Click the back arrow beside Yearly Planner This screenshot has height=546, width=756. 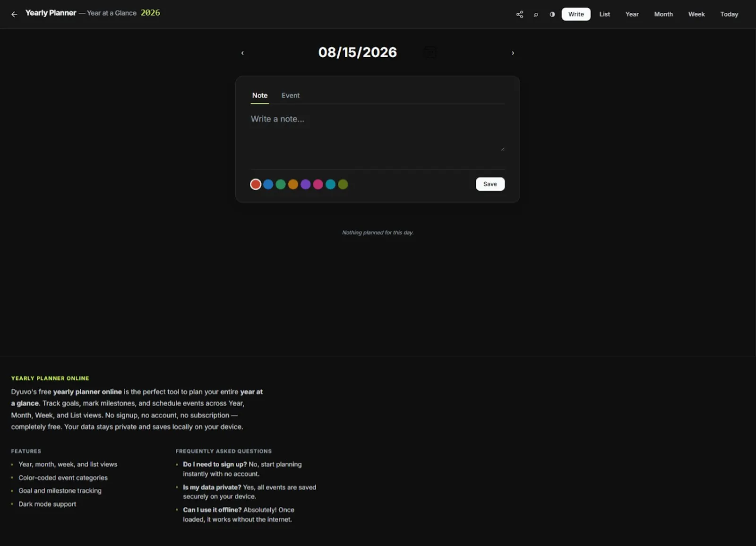click(x=14, y=14)
